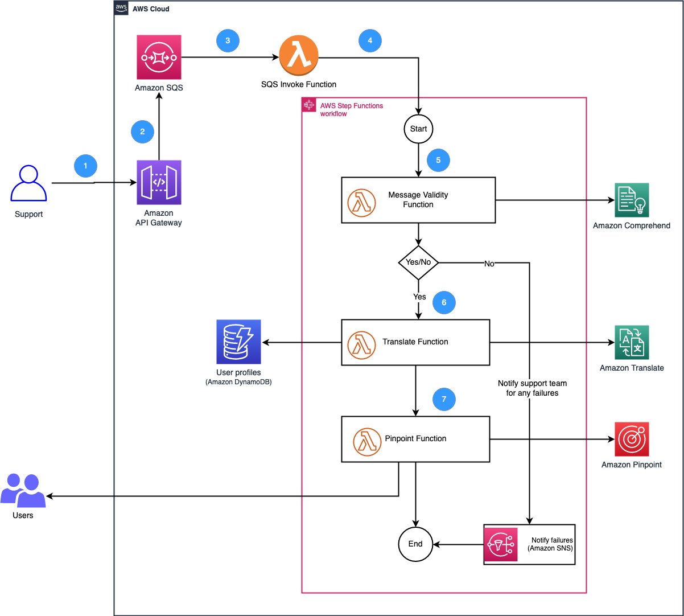This screenshot has height=616, width=684.
Task: Select the Yes/No decision diamond
Action: [418, 263]
